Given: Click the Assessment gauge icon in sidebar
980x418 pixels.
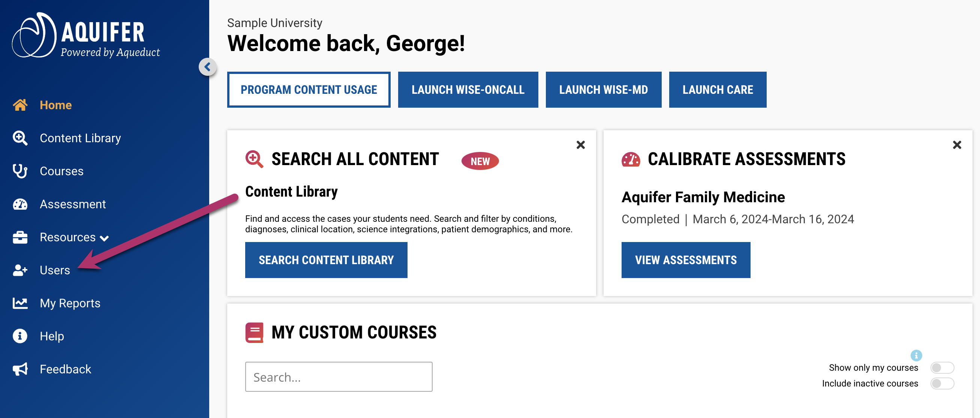Looking at the screenshot, I should (20, 204).
